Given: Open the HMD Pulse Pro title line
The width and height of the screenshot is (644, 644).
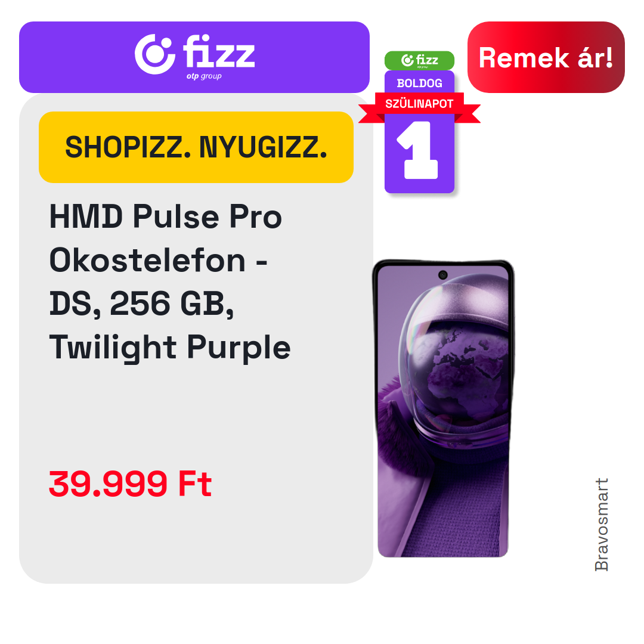Looking at the screenshot, I should coord(166,216).
